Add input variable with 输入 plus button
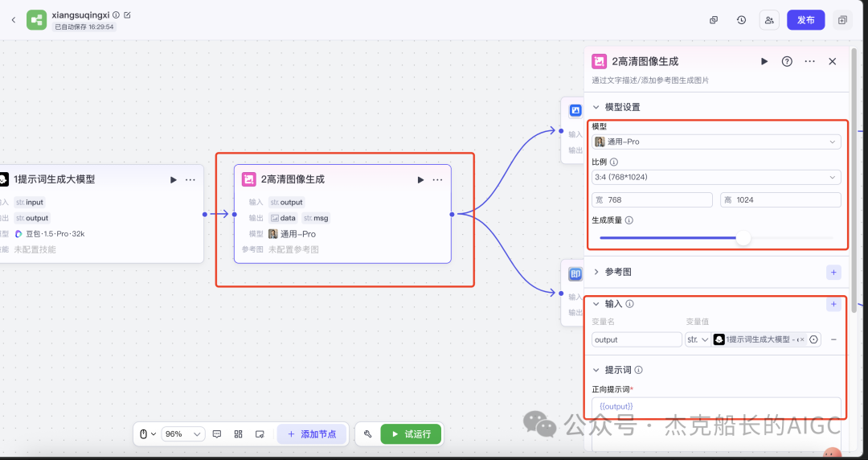Screen dimensions: 868x460 833,304
